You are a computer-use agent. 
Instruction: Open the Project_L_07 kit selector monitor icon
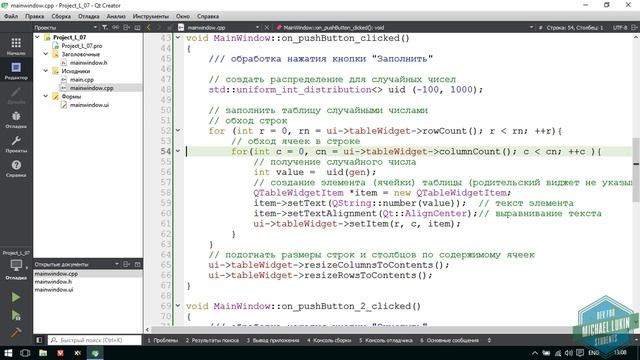[16, 265]
